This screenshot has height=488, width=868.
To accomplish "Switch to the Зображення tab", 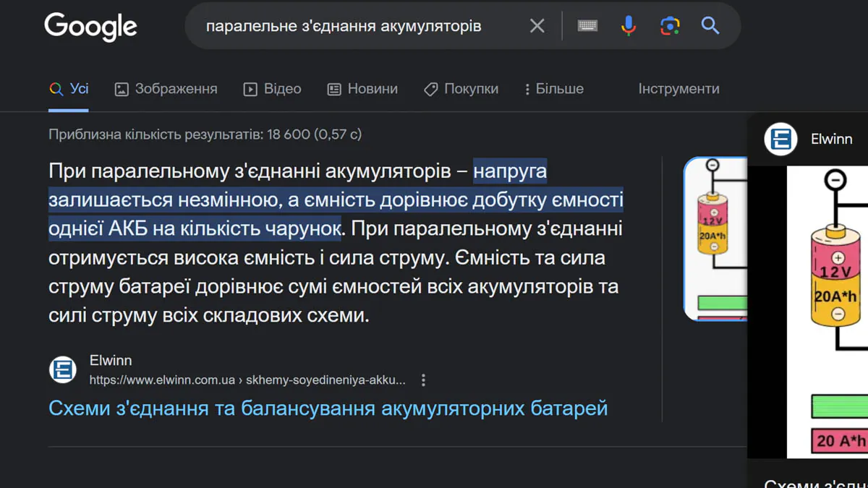I will [x=166, y=89].
